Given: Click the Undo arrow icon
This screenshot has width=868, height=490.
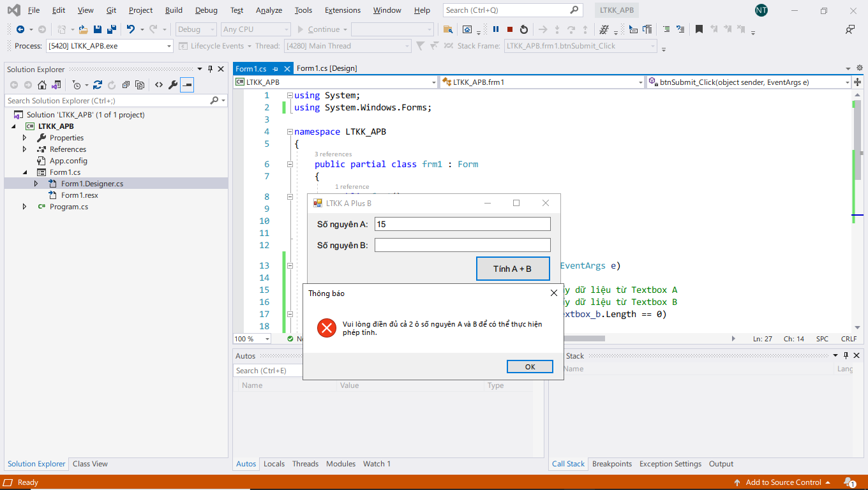Looking at the screenshot, I should (x=131, y=29).
